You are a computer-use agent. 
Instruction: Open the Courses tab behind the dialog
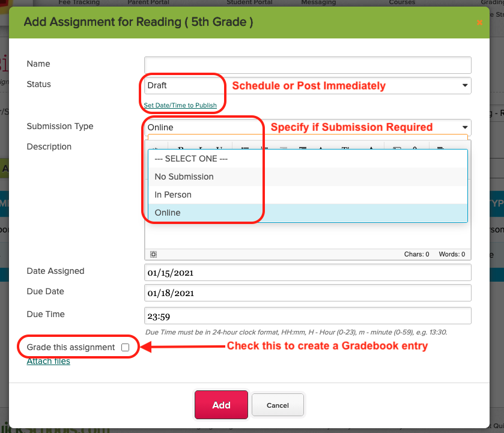[402, 2]
